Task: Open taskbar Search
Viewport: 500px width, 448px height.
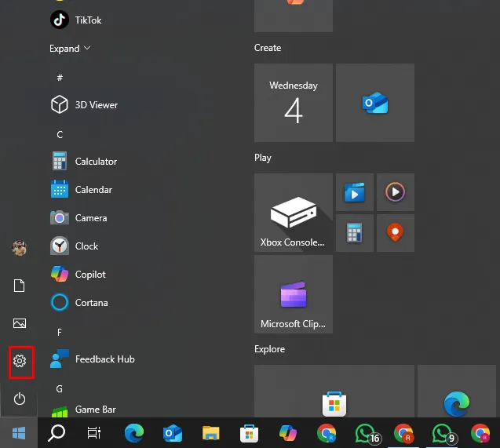Action: 57,433
